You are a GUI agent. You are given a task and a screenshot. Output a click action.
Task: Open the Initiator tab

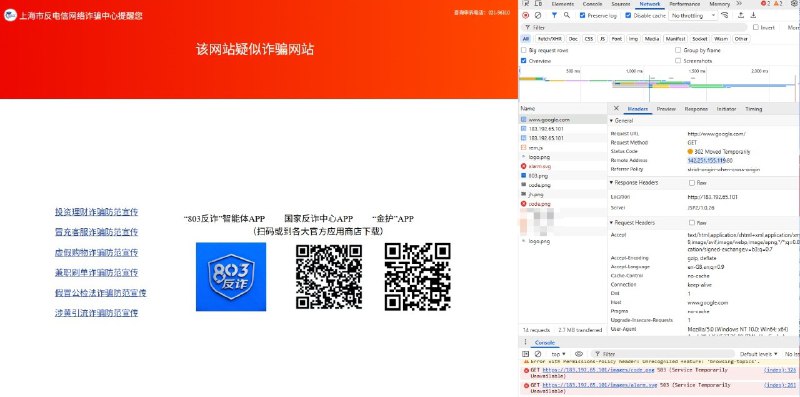click(726, 109)
